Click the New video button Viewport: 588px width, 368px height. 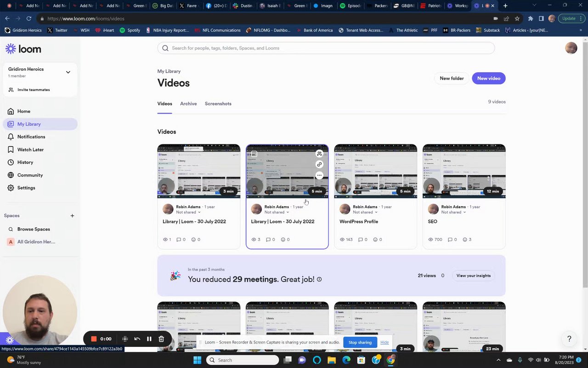click(489, 78)
